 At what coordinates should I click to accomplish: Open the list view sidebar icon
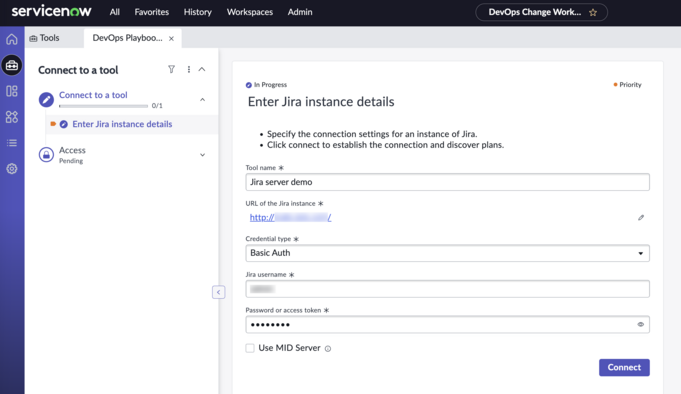(12, 143)
